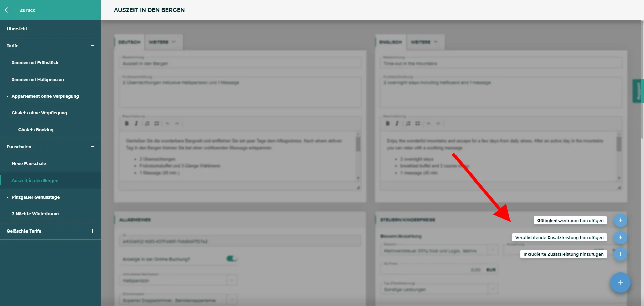Click Italic in the English description editor
The image size is (644, 306).
coord(397,123)
